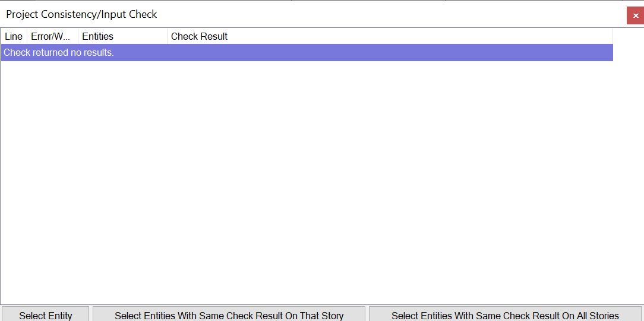This screenshot has width=644, height=321.
Task: Click the Project Consistency/Input Check title text
Action: tap(81, 14)
